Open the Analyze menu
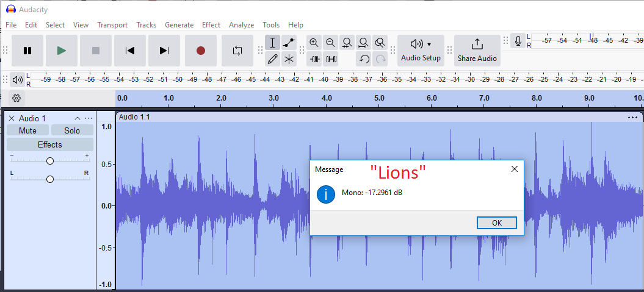644x292 pixels. [x=242, y=25]
